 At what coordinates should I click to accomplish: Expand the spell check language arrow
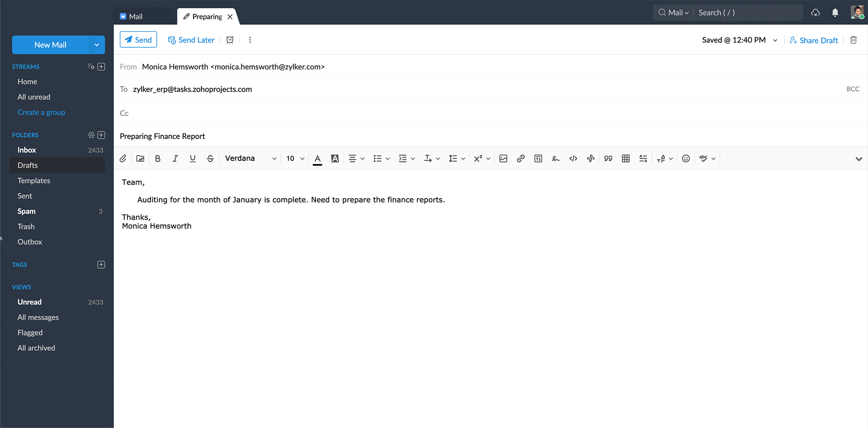(713, 159)
